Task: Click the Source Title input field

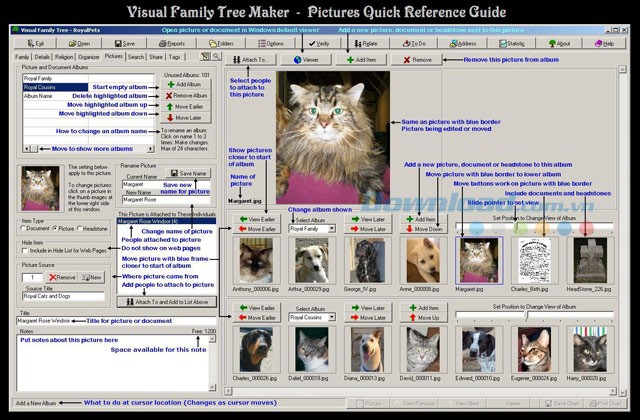Action: coord(63,296)
